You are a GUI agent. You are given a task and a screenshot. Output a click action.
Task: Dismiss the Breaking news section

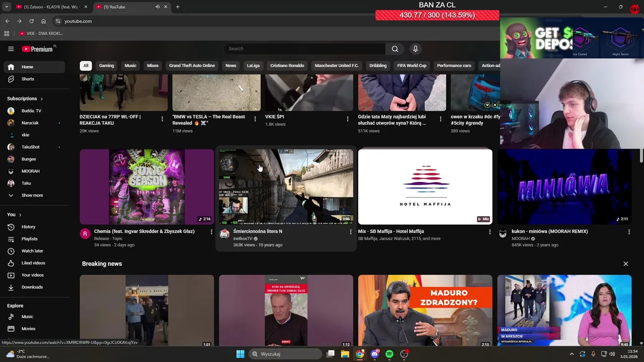[626, 264]
